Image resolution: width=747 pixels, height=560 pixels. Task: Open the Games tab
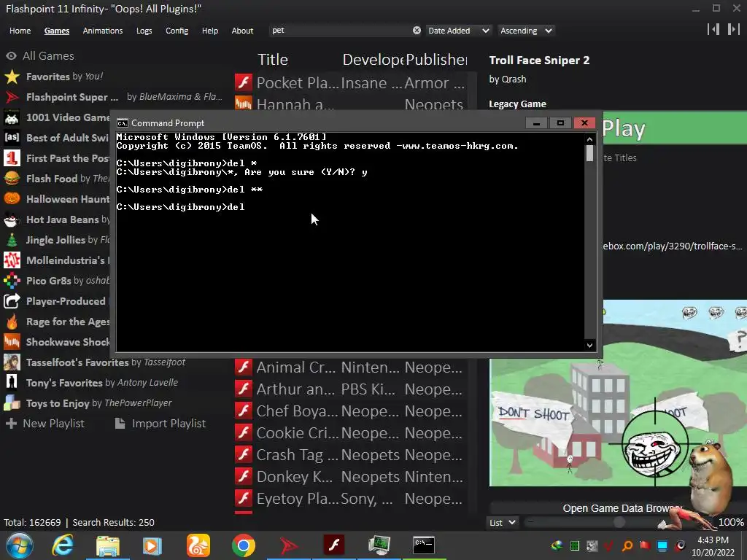click(57, 31)
